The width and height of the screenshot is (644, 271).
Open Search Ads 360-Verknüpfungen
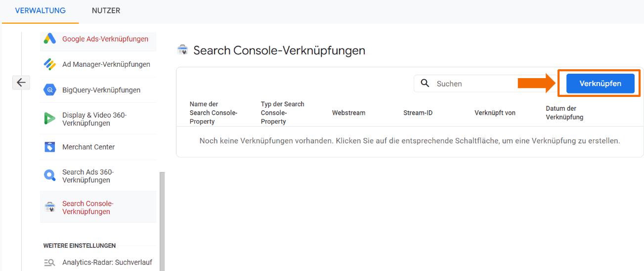coord(88,176)
